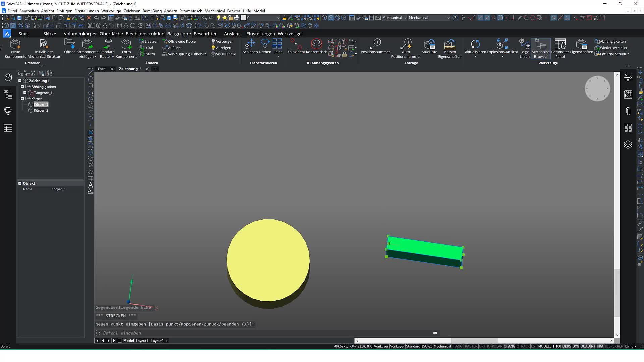This screenshot has width=644, height=362.
Task: Select the Drehen tool
Action: [265, 46]
